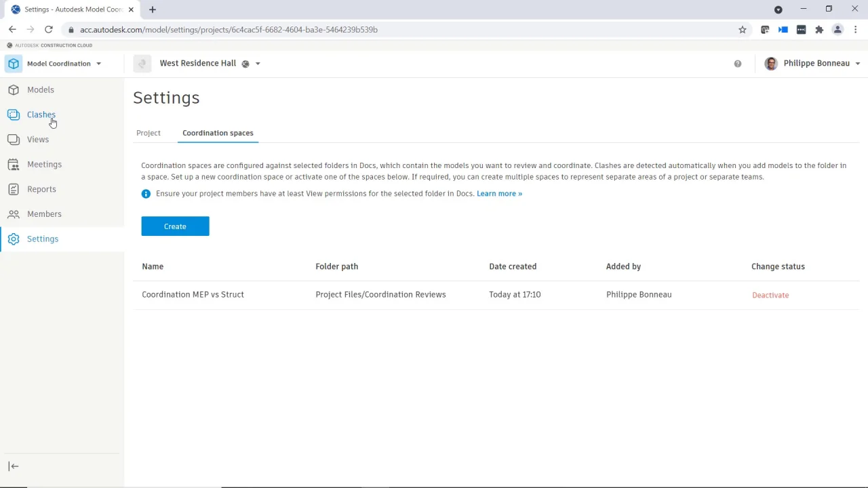Open the Learn more link

click(499, 194)
